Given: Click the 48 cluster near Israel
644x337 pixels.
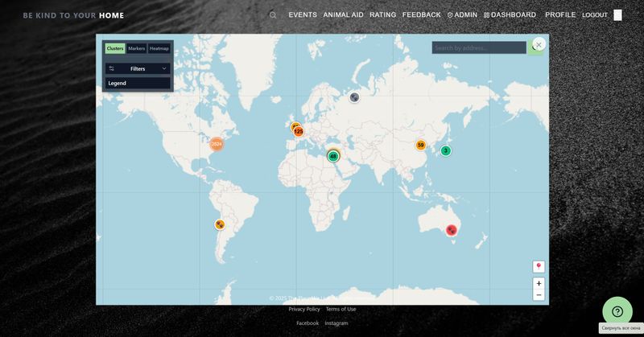Looking at the screenshot, I should (333, 156).
